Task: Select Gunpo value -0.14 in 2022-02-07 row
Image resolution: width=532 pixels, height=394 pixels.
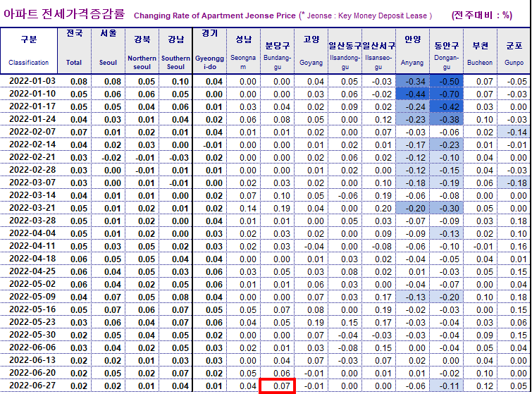Action: point(514,132)
